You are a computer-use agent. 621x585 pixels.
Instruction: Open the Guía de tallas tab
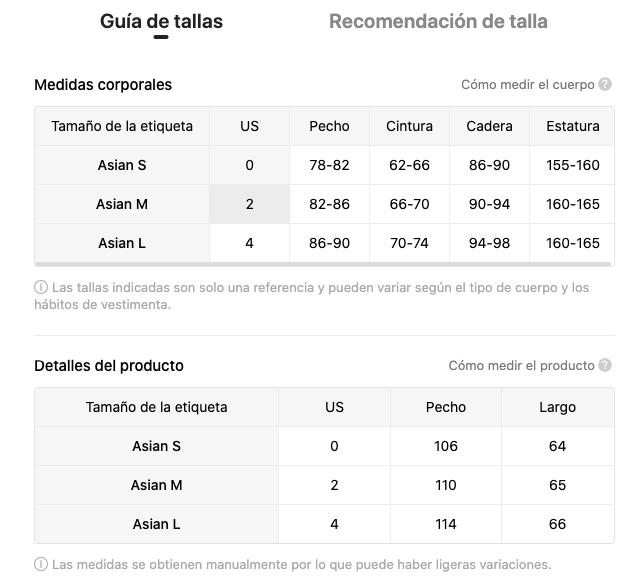(x=161, y=21)
